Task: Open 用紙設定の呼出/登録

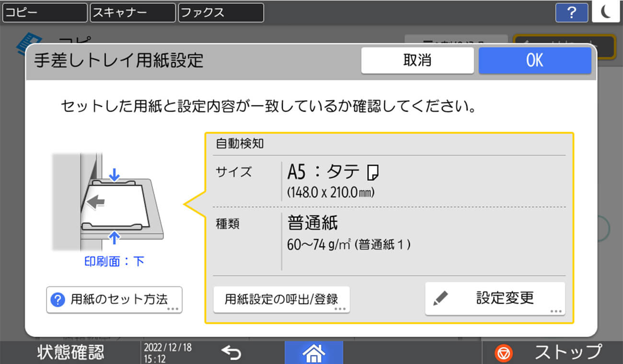Action: click(x=281, y=298)
